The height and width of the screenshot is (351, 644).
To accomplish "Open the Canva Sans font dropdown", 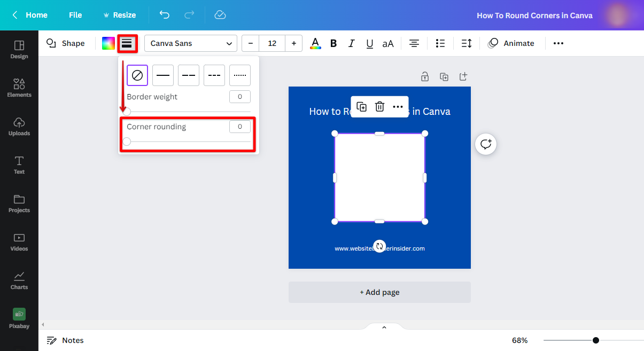I will [191, 43].
